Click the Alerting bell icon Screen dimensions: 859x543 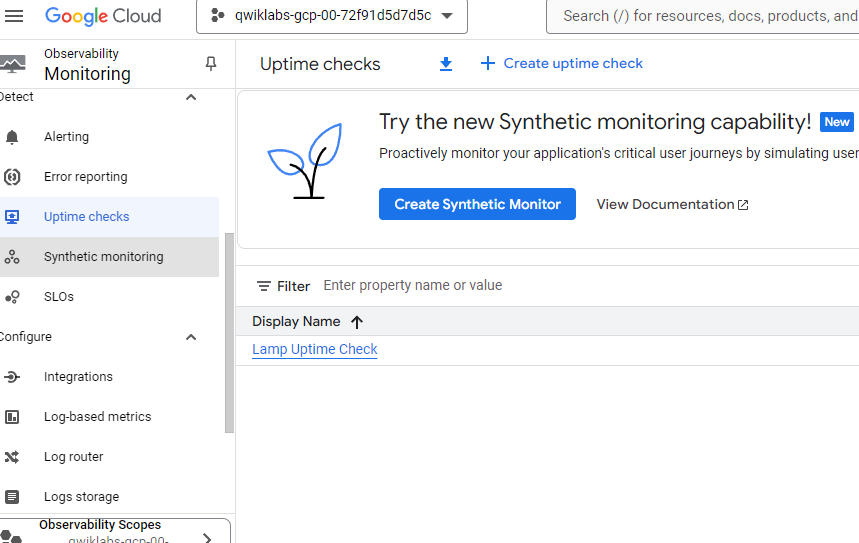[x=12, y=137]
